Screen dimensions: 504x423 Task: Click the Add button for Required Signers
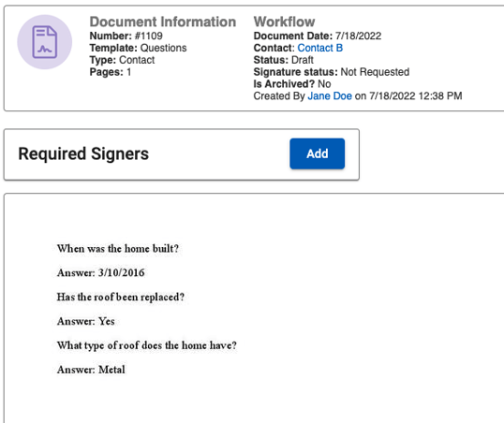coord(317,153)
